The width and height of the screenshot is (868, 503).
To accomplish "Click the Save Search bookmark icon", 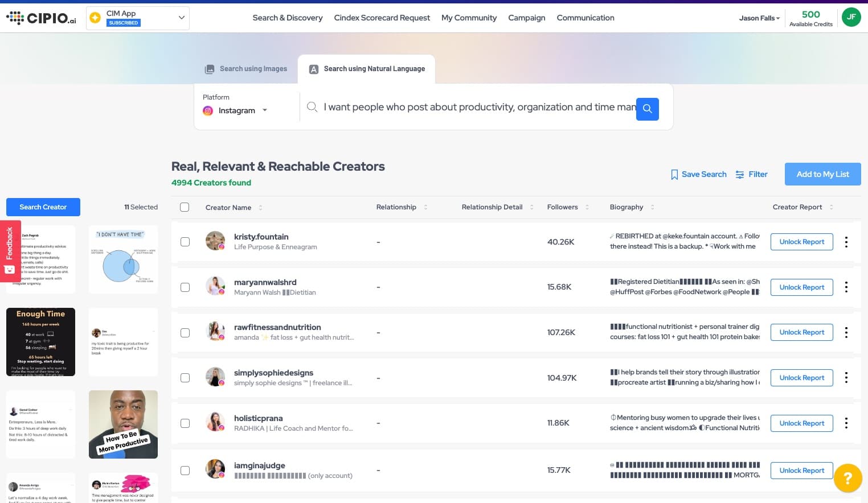I will point(674,174).
